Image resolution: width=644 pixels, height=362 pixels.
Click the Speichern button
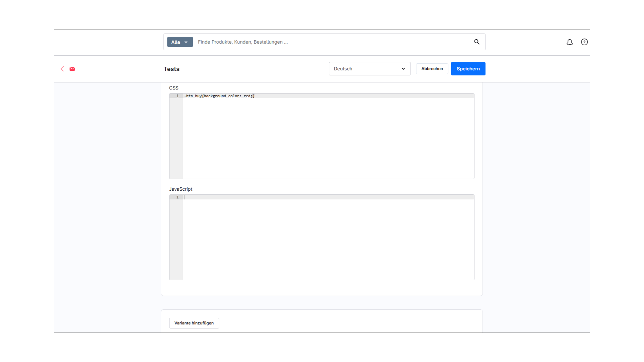(468, 68)
